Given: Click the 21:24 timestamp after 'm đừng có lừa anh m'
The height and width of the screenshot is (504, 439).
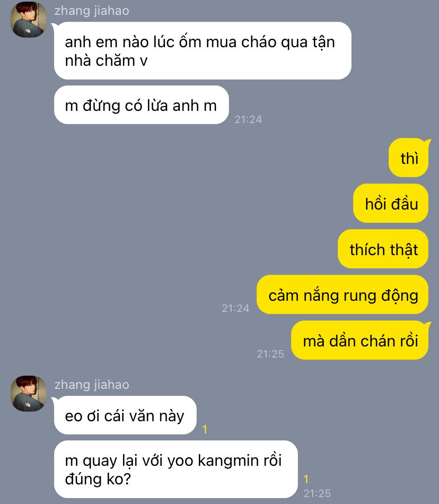Looking at the screenshot, I should click(248, 119).
